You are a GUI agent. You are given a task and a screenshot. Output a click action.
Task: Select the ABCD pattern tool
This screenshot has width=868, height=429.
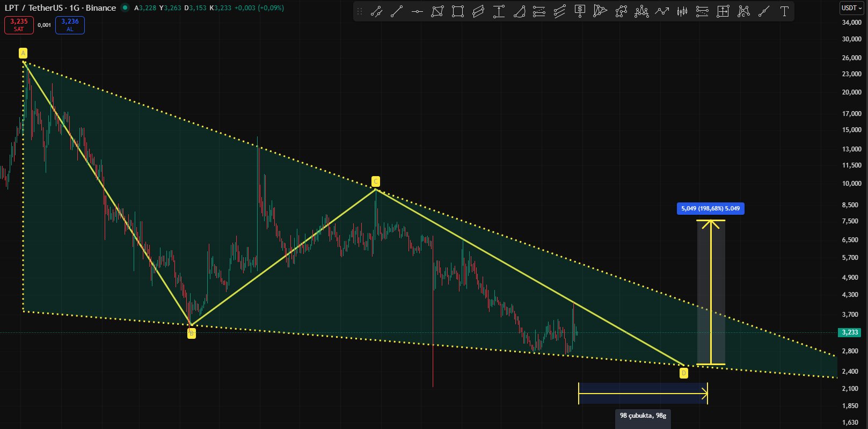point(743,11)
